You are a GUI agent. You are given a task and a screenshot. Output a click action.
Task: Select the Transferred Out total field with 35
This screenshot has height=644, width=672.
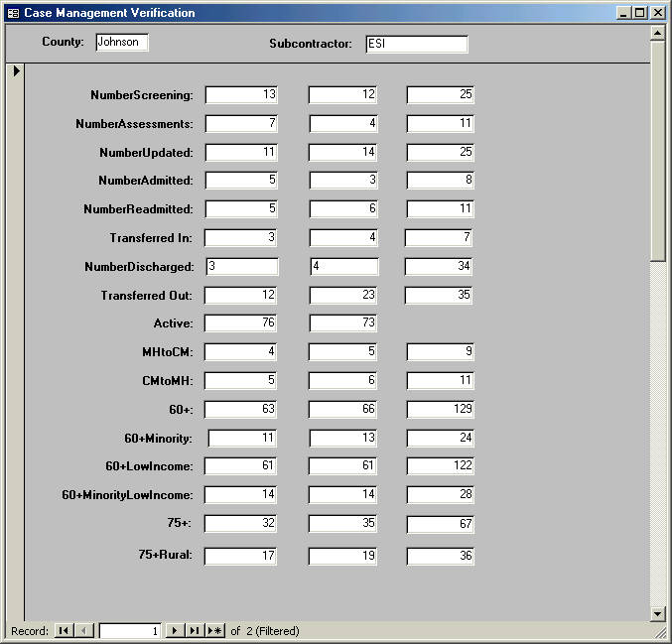point(439,295)
